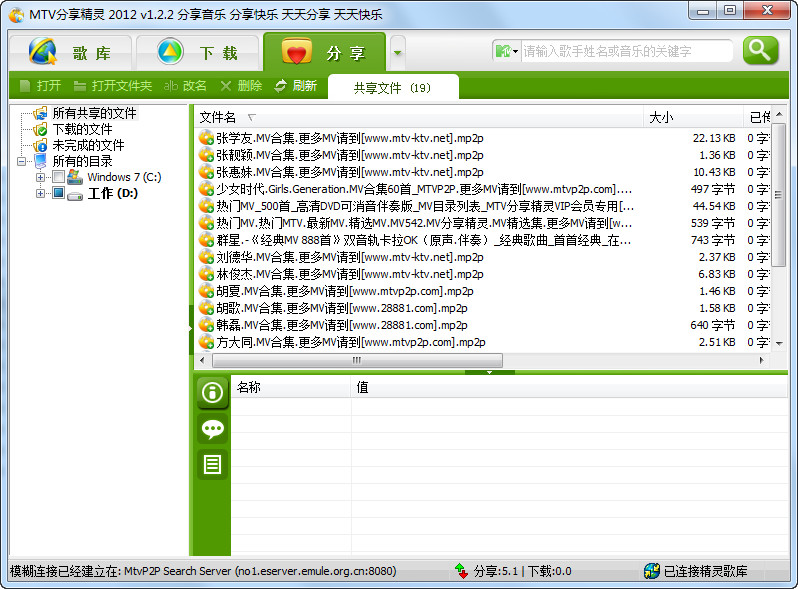Click the 下载的文件 folder icon
Viewport: 798px width, 589px height.
tap(40, 130)
